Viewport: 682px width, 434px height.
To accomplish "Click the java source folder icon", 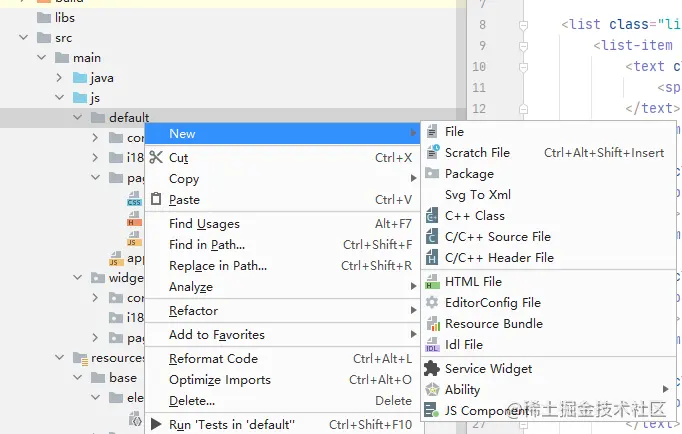I will click(x=80, y=78).
